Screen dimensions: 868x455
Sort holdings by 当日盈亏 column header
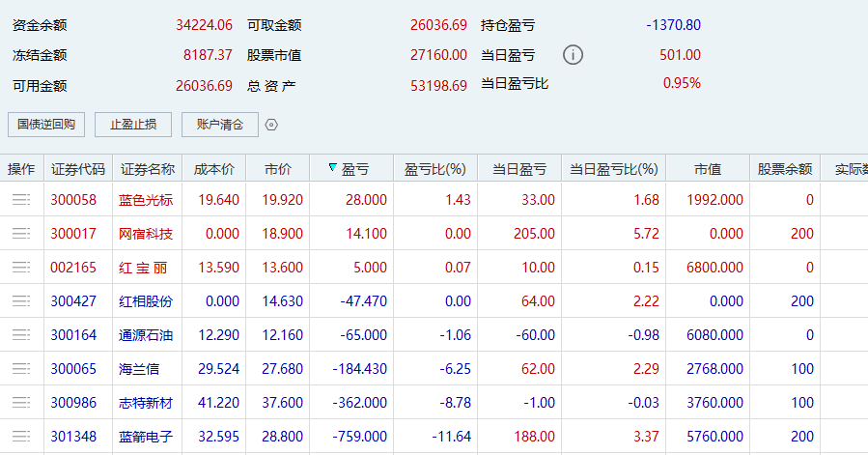pyautogui.click(x=519, y=169)
